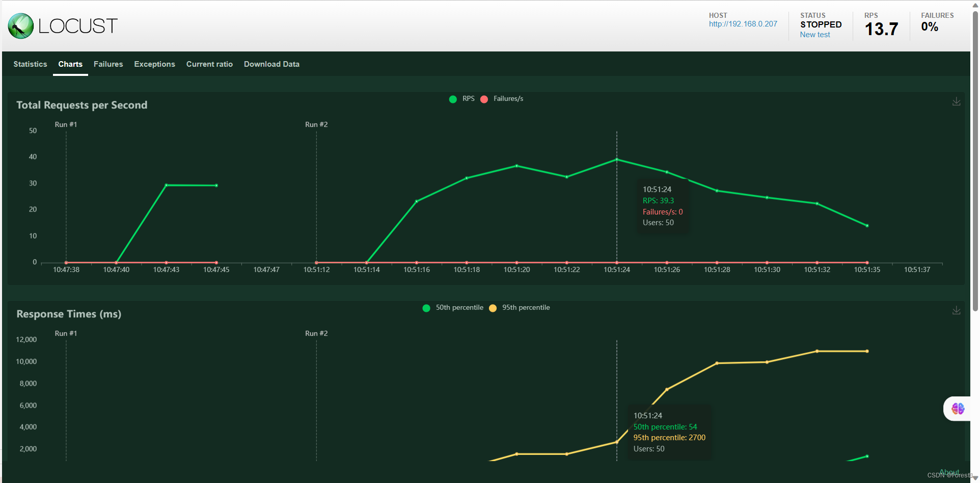
Task: Toggle the 50th percentile series in legend
Action: point(453,308)
